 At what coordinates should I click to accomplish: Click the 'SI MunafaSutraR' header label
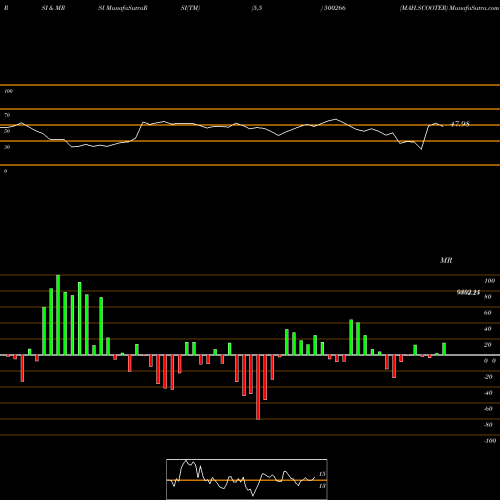tap(123, 8)
